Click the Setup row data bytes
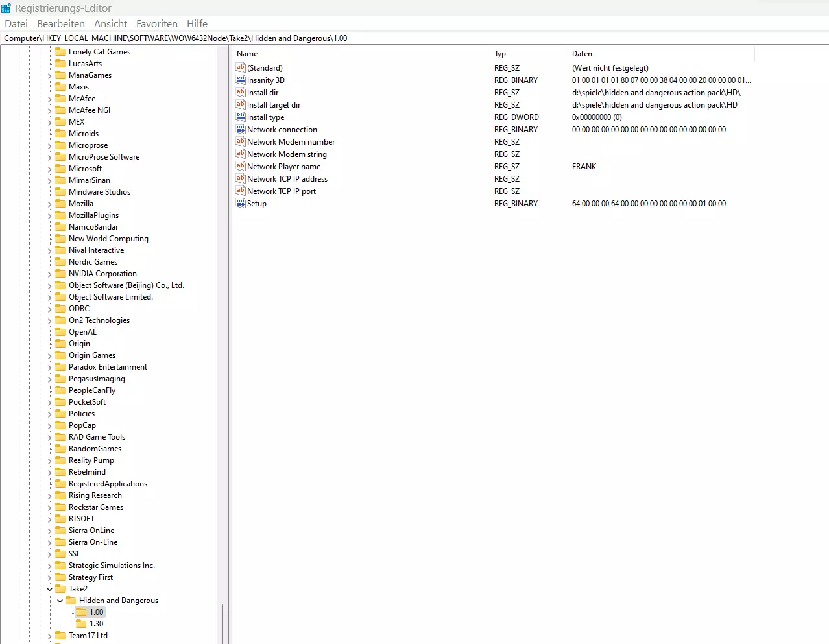 pyautogui.click(x=649, y=203)
